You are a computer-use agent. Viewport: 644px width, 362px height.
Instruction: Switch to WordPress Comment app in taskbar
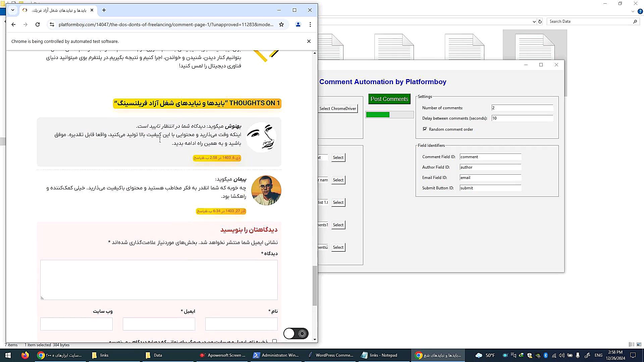click(x=331, y=355)
